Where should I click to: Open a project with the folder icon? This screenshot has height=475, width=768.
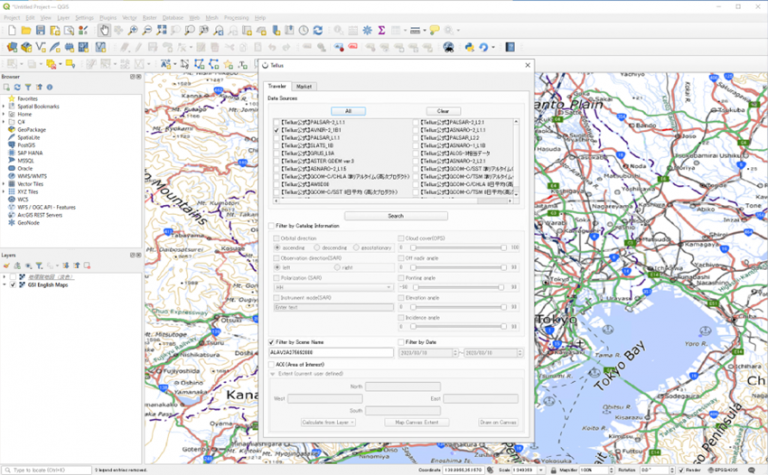(26, 30)
